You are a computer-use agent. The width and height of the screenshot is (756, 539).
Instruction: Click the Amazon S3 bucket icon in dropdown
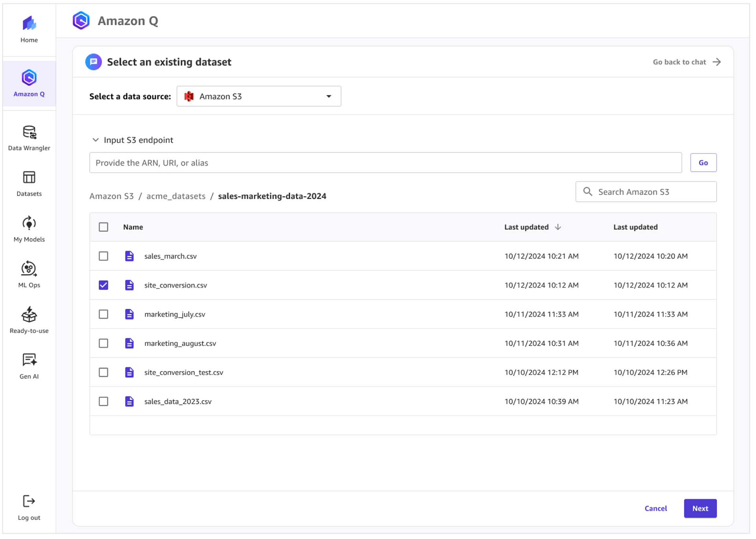189,96
